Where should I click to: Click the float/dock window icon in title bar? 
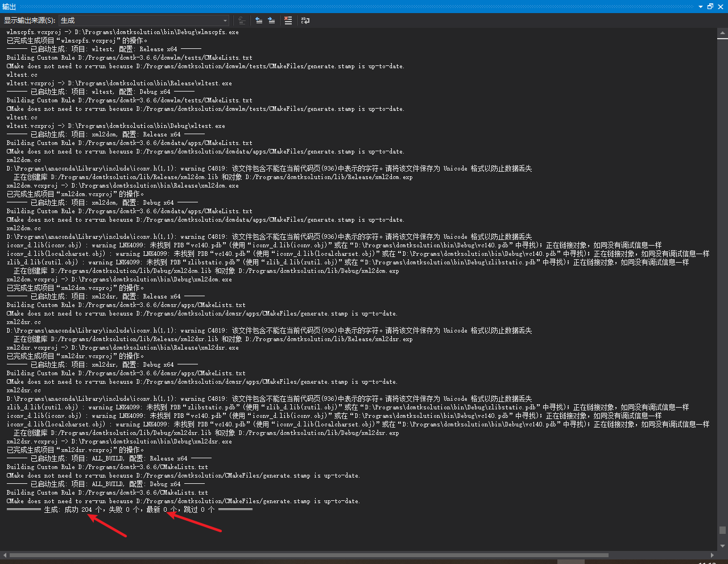[x=710, y=6]
